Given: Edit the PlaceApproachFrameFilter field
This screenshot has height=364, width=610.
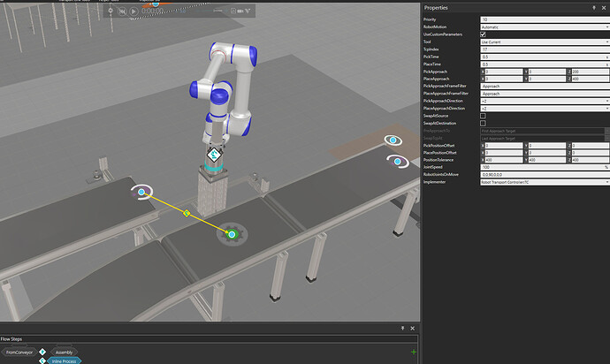Looking at the screenshot, I should [545, 94].
